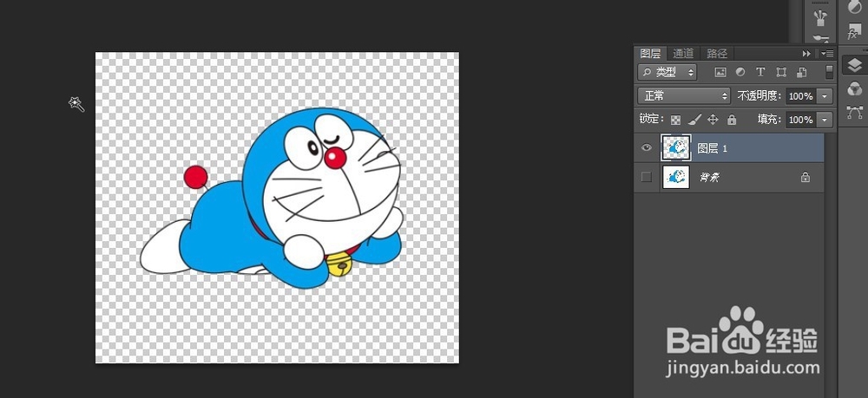
Task: Lock position move icon
Action: (713, 120)
